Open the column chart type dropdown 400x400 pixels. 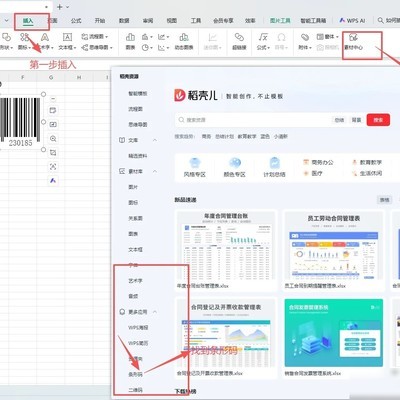click(x=147, y=37)
